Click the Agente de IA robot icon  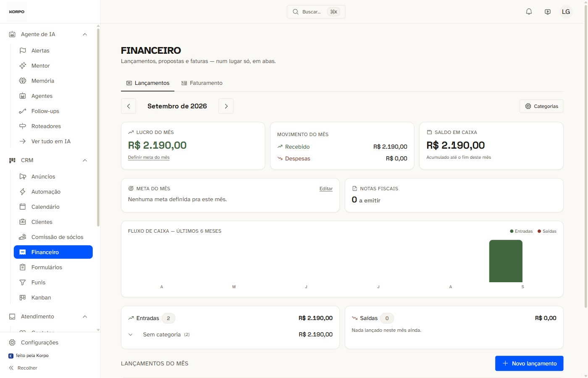click(x=12, y=34)
